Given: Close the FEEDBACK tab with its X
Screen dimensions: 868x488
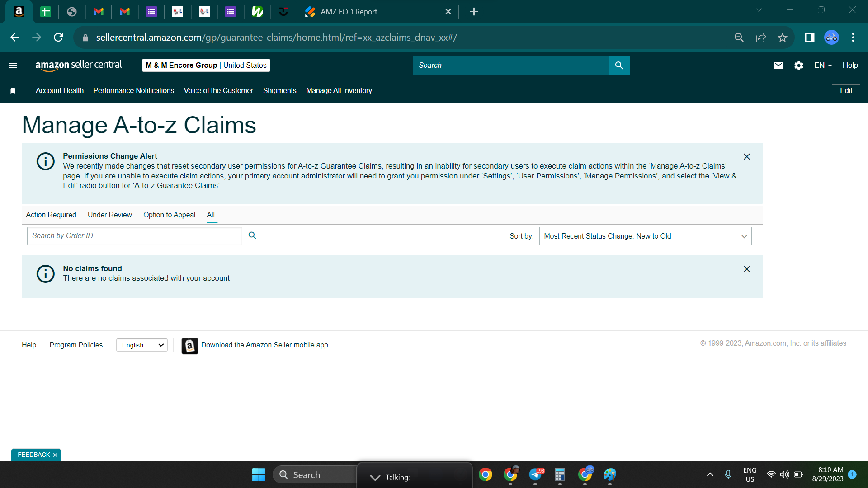Looking at the screenshot, I should (55, 455).
